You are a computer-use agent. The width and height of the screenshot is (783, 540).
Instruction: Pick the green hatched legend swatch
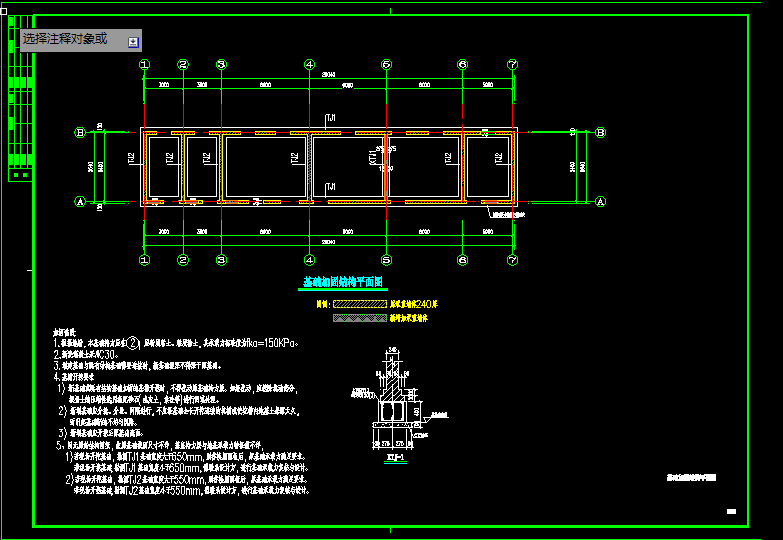point(359,318)
